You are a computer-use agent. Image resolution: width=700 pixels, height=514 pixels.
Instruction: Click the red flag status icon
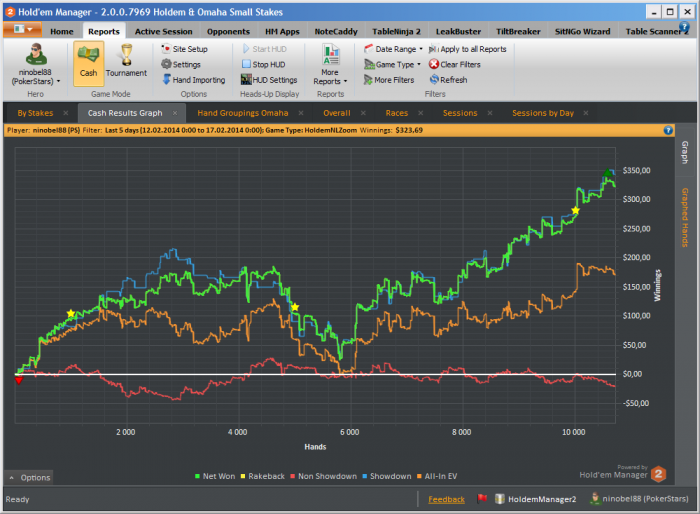(x=482, y=498)
